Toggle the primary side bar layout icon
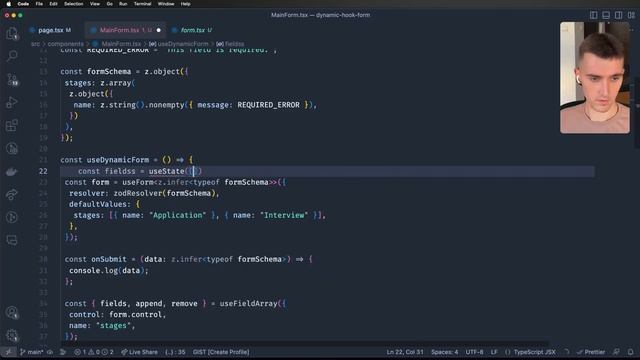Screen dimensions: 640x360 pyautogui.click(x=593, y=15)
